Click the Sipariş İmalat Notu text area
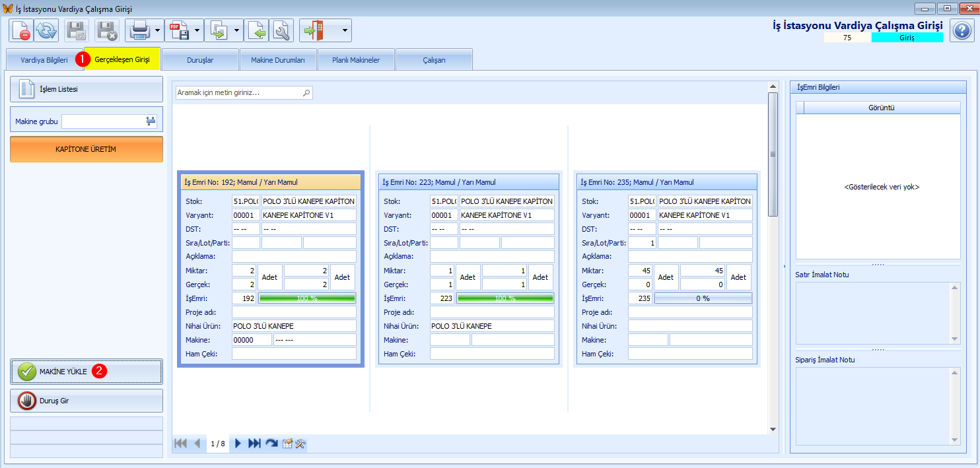 click(x=873, y=407)
